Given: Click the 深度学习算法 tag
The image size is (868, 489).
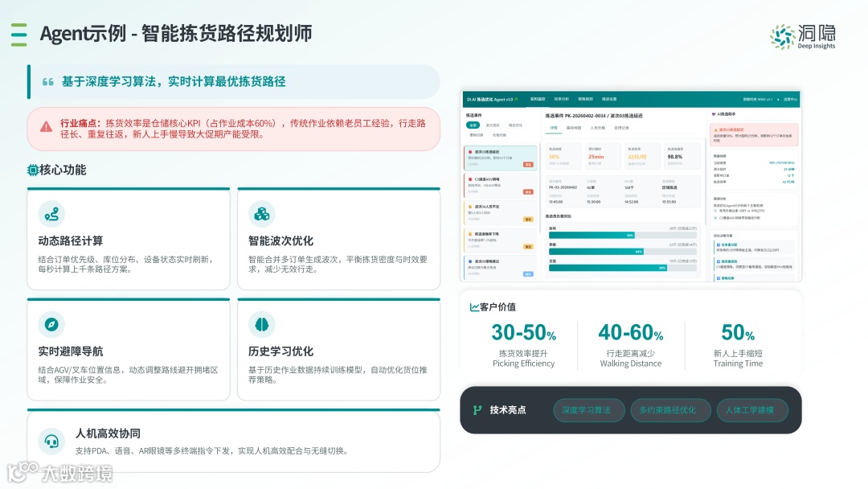Looking at the screenshot, I should 589,410.
